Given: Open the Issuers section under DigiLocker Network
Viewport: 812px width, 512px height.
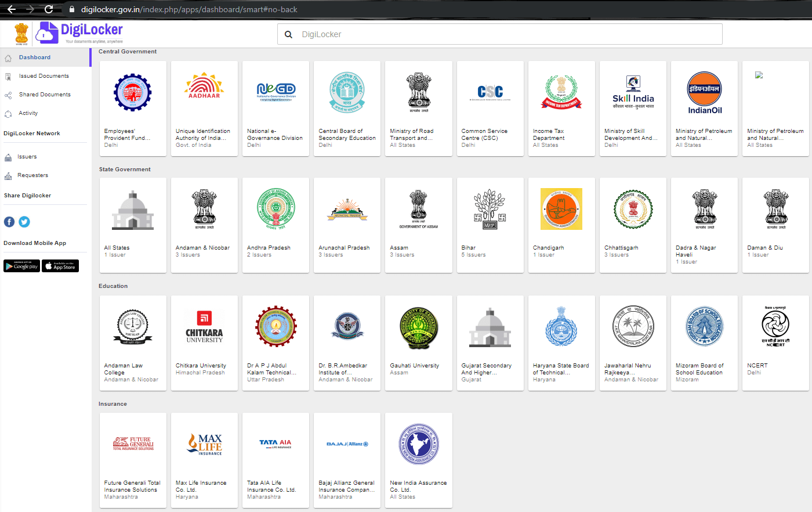Looking at the screenshot, I should click(27, 157).
